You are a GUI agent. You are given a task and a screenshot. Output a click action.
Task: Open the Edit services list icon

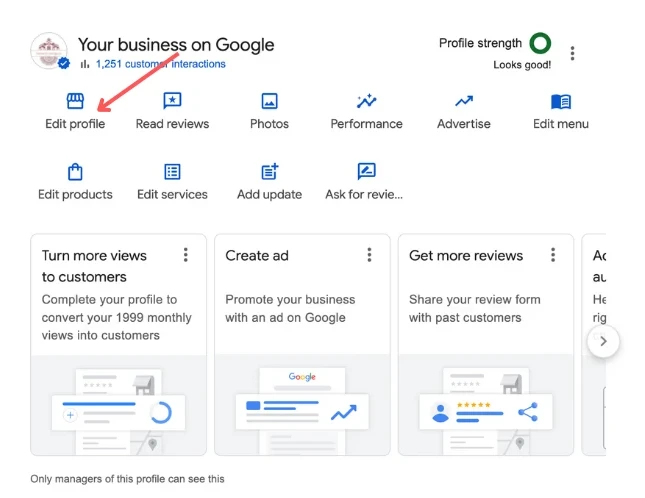(172, 172)
